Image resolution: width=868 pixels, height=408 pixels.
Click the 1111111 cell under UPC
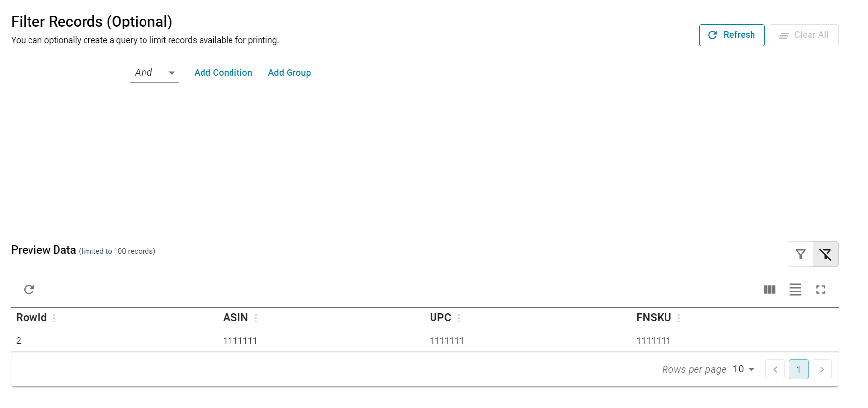click(x=447, y=341)
